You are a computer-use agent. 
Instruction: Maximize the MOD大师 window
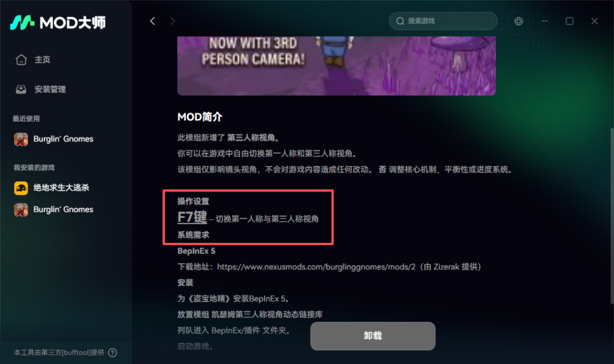tap(570, 21)
